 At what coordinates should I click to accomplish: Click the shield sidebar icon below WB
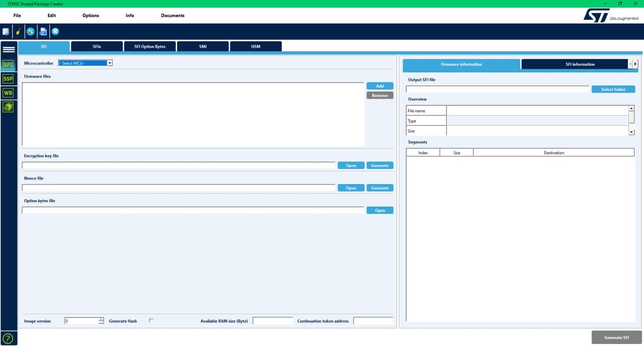click(x=8, y=107)
